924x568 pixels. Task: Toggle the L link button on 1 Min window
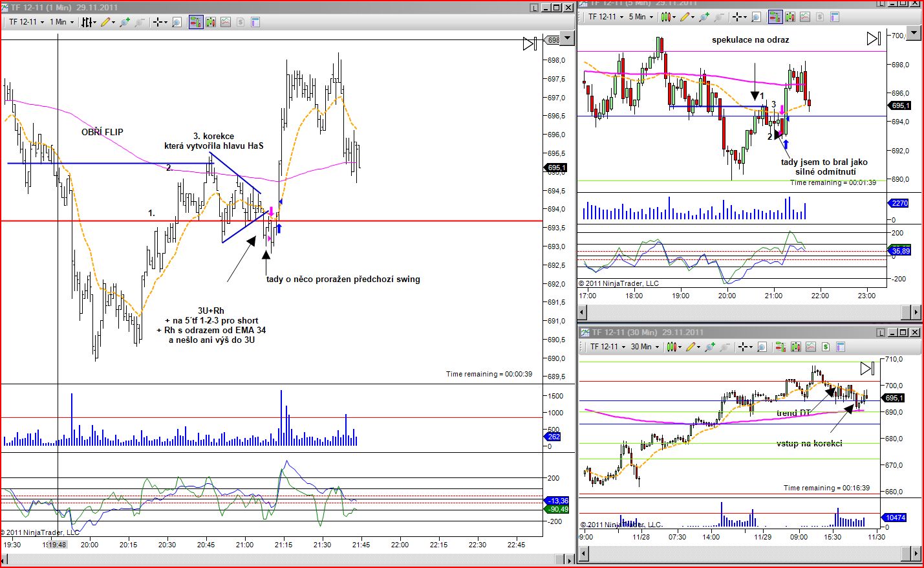point(534,8)
